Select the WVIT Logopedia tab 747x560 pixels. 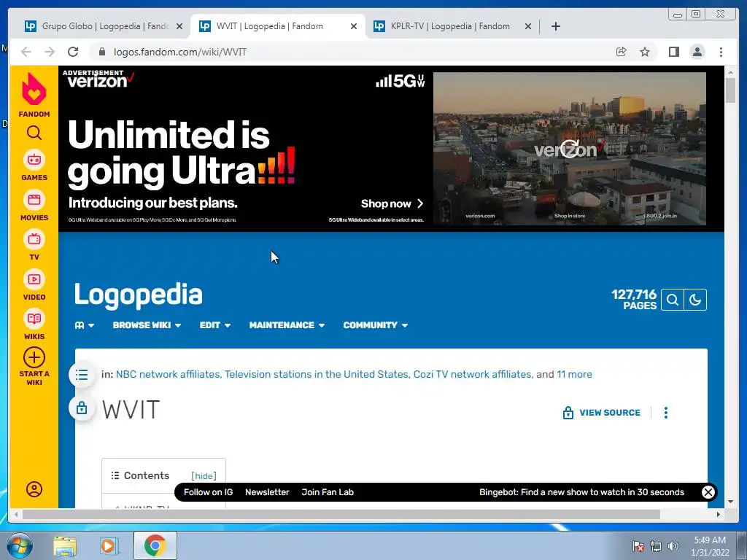pyautogui.click(x=278, y=26)
